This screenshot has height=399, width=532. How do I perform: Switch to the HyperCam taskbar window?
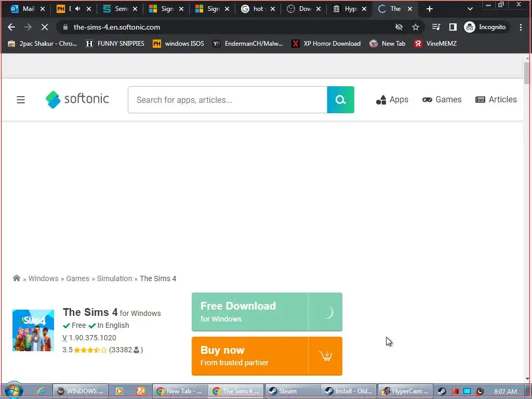405,391
